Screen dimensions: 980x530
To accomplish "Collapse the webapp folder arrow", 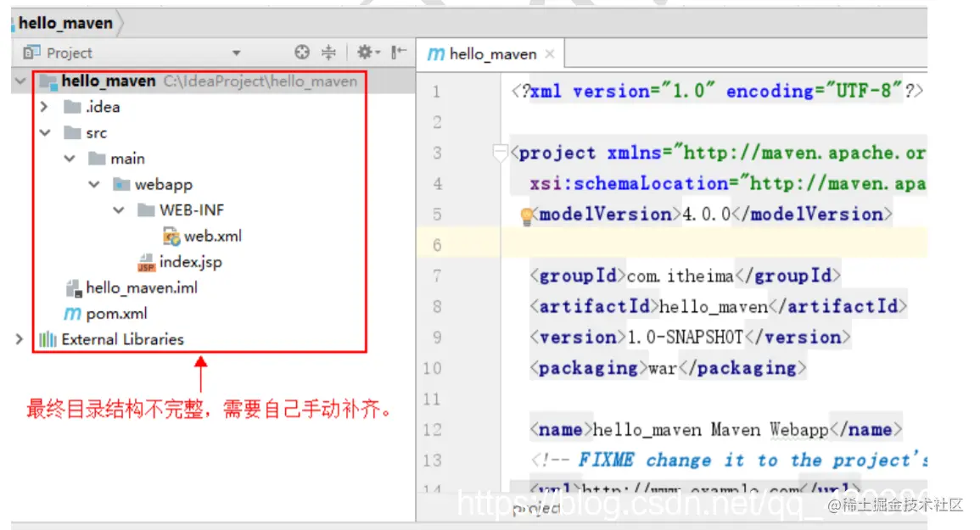I will pyautogui.click(x=93, y=184).
